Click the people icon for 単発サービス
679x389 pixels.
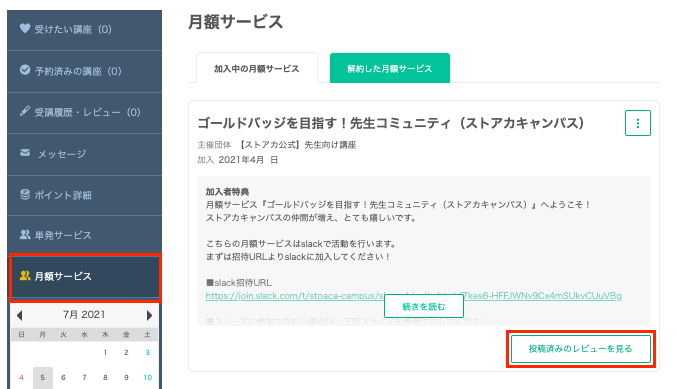(x=25, y=234)
